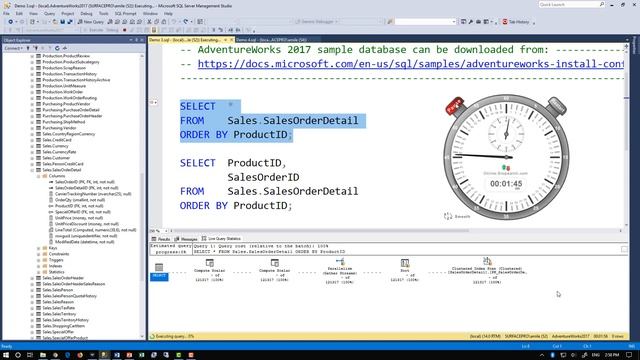Select the Live Query Statistics tab
The image size is (640, 360).
click(x=221, y=238)
